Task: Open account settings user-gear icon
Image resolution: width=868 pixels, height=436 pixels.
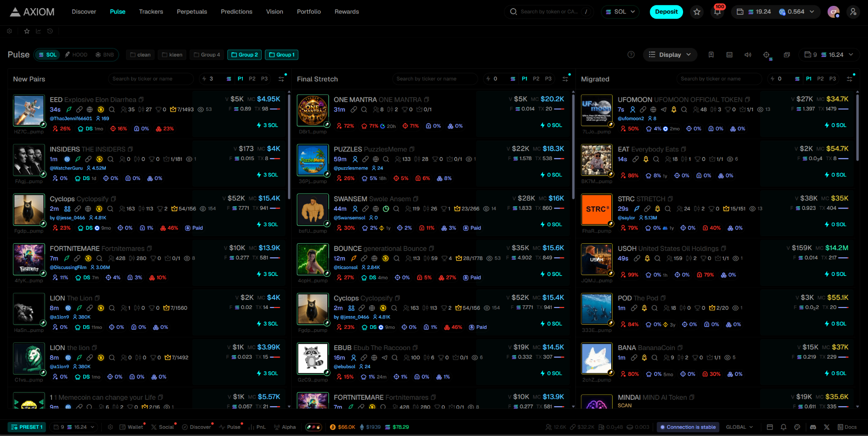Action: point(853,12)
